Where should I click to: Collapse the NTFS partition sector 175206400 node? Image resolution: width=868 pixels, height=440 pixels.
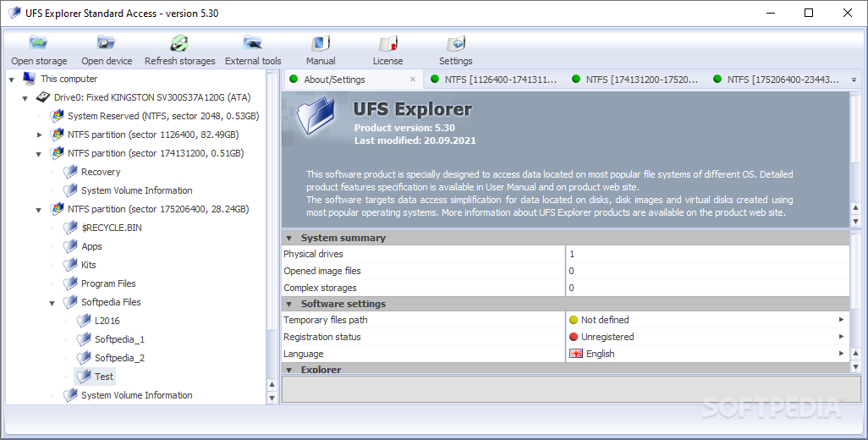point(38,211)
